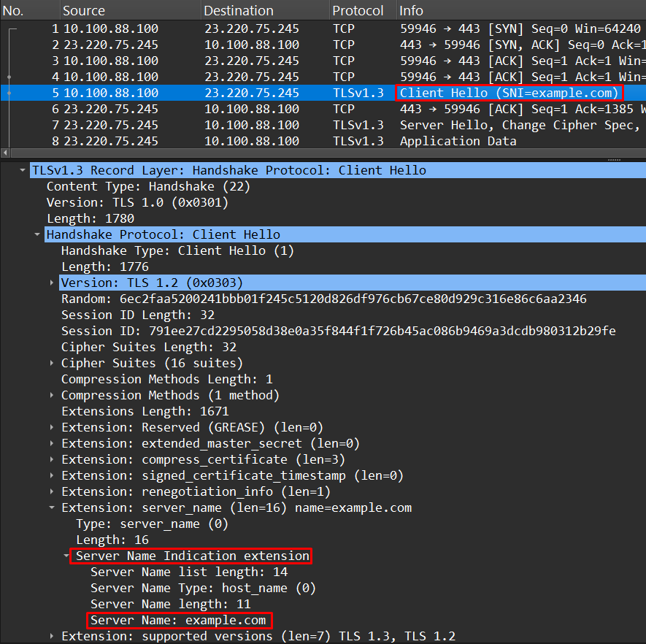
Task: Collapse the TLSv1.3 Record Layer tree node
Action: coord(22,169)
